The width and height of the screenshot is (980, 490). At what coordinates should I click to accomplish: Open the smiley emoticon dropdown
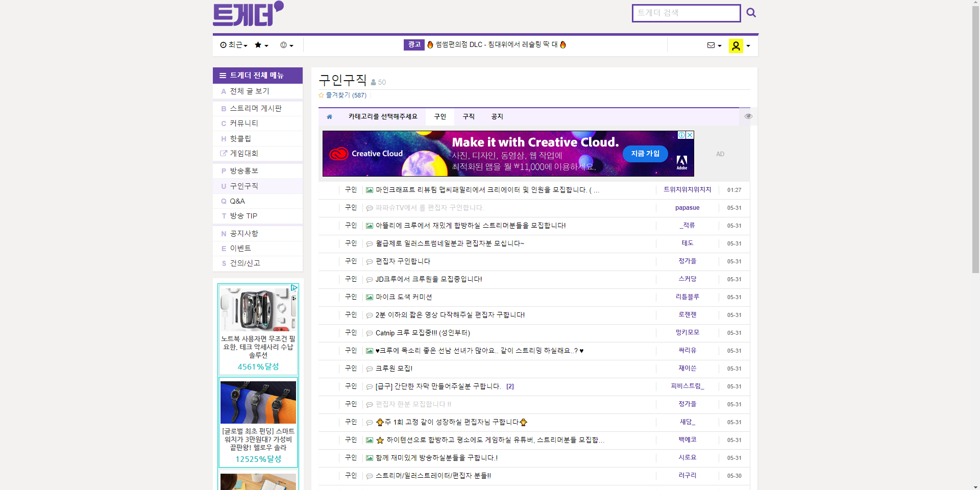[287, 45]
